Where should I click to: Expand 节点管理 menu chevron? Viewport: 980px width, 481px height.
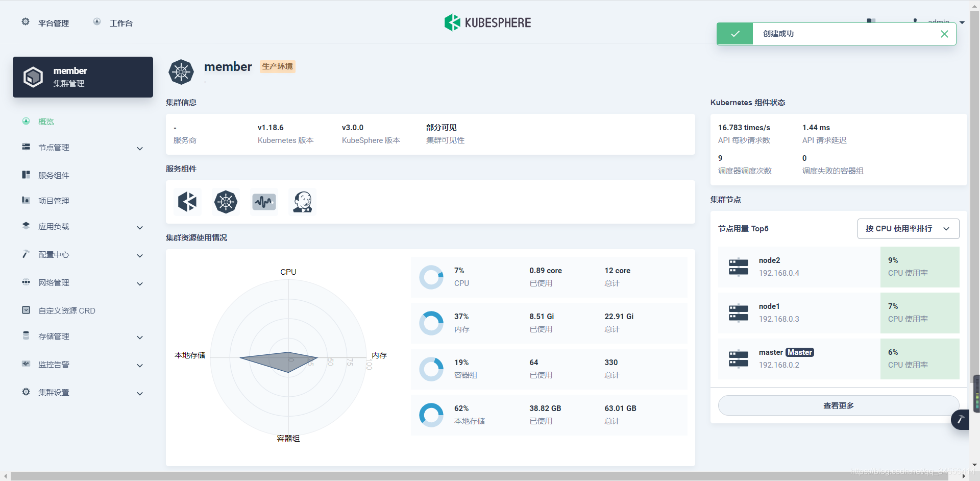[140, 149]
